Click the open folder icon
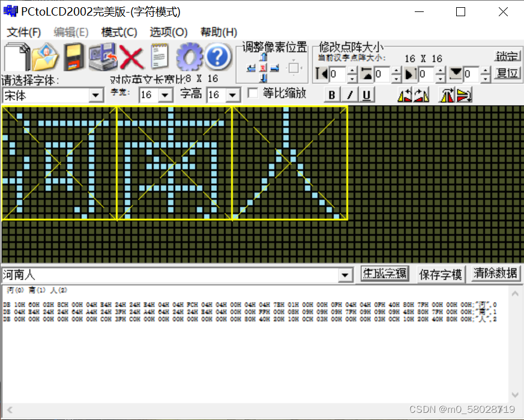 46,57
